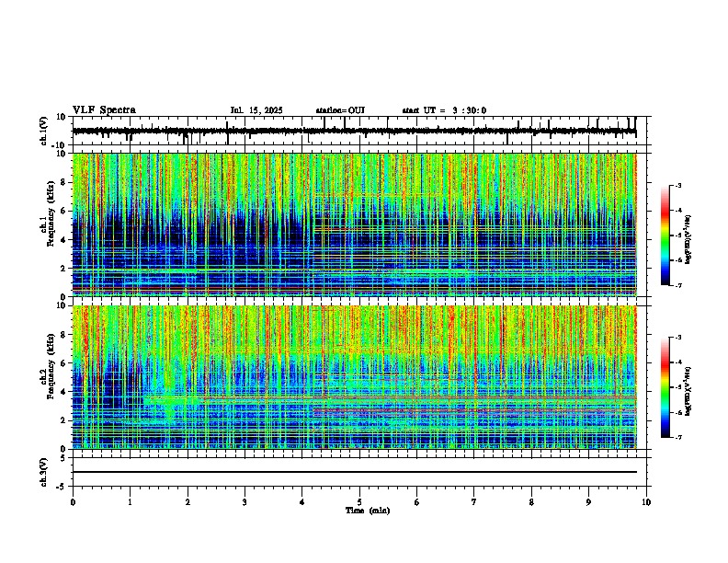Click the "2" kHz tick on ch.2 spectrogram
The image size is (728, 563).
point(63,420)
